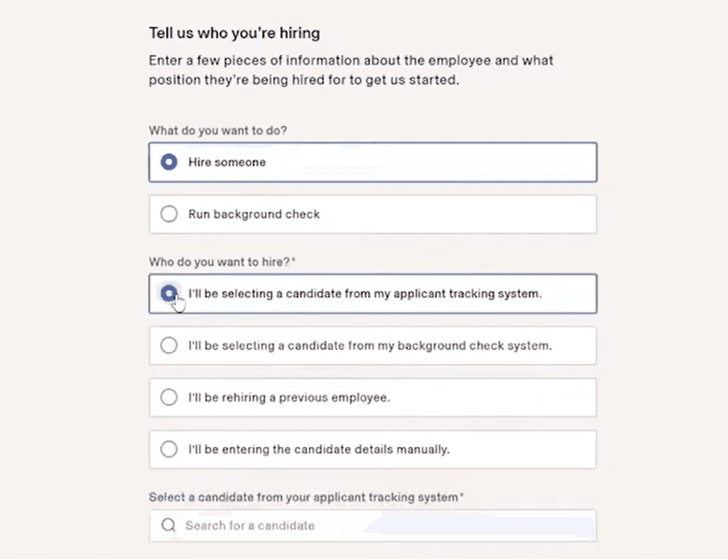Click 'Select a candidate from your applicant tracking system' label
This screenshot has width=728, height=560.
click(304, 497)
